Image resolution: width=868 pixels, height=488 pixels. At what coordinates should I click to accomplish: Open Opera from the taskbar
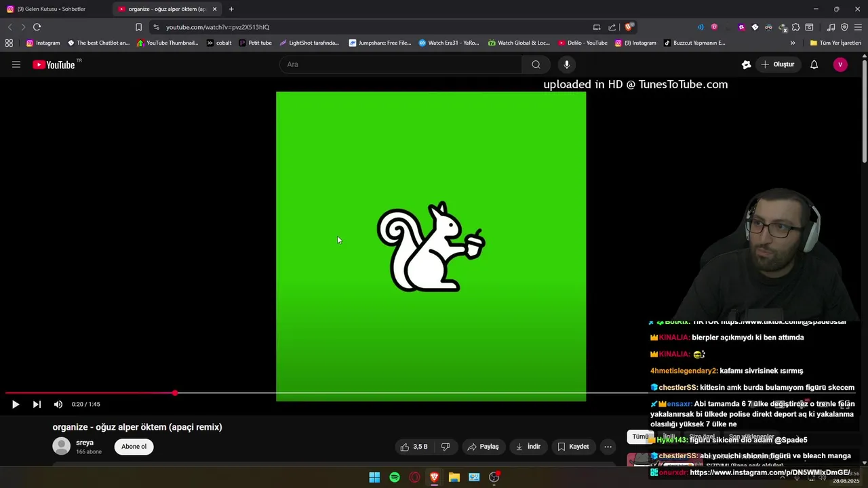414,477
